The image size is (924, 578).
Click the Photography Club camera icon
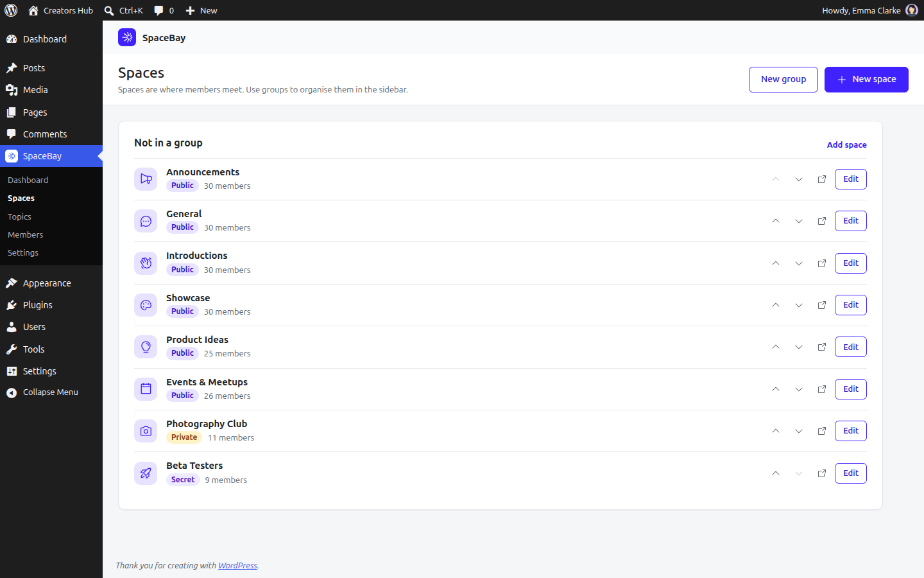tap(146, 431)
